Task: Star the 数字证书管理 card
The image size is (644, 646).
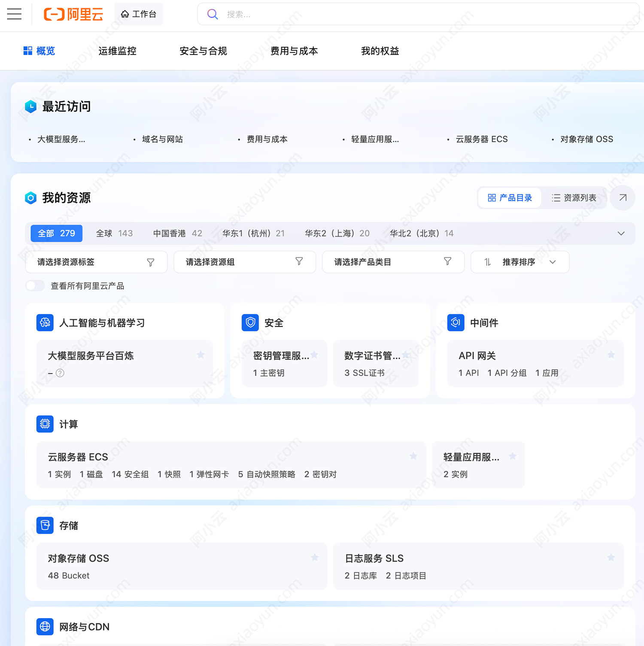Action: click(406, 355)
